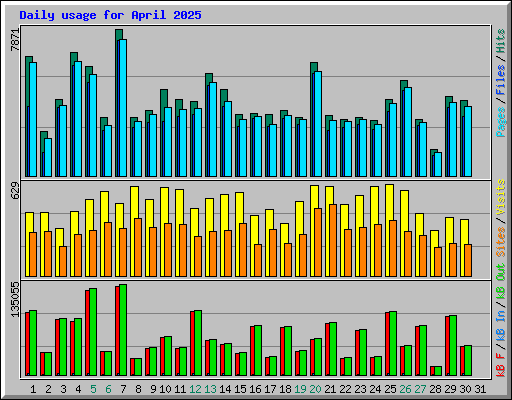Select day label 30 on the axis
The width and height of the screenshot is (512, 400).
tap(465, 389)
